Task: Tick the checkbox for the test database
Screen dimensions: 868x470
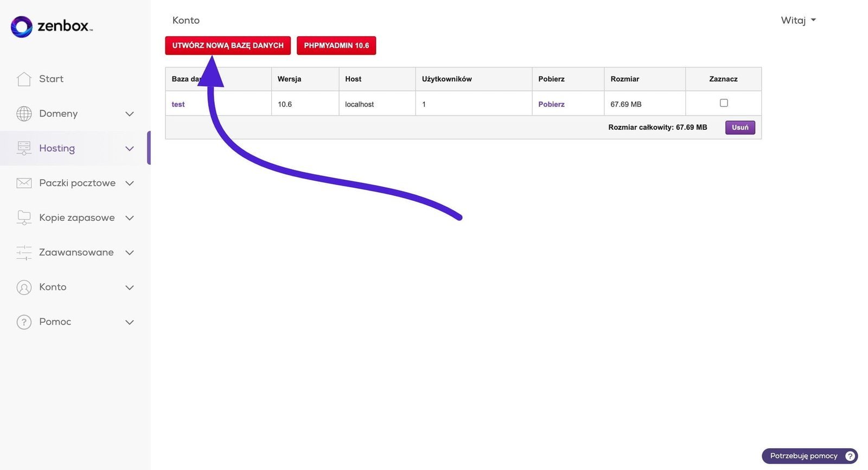Action: pyautogui.click(x=723, y=103)
